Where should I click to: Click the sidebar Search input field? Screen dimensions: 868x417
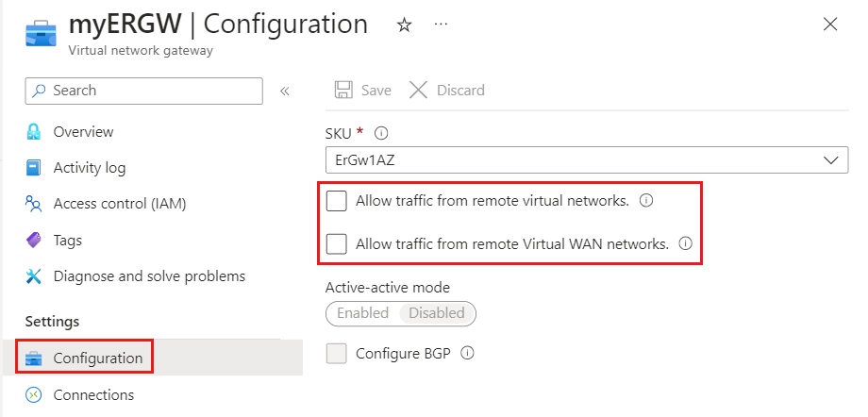tap(151, 91)
